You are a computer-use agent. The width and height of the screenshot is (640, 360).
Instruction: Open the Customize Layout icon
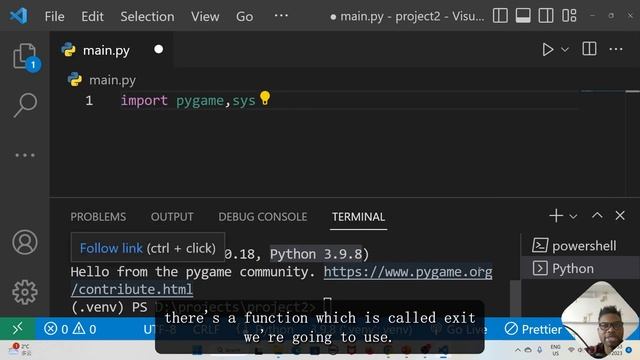(569, 16)
